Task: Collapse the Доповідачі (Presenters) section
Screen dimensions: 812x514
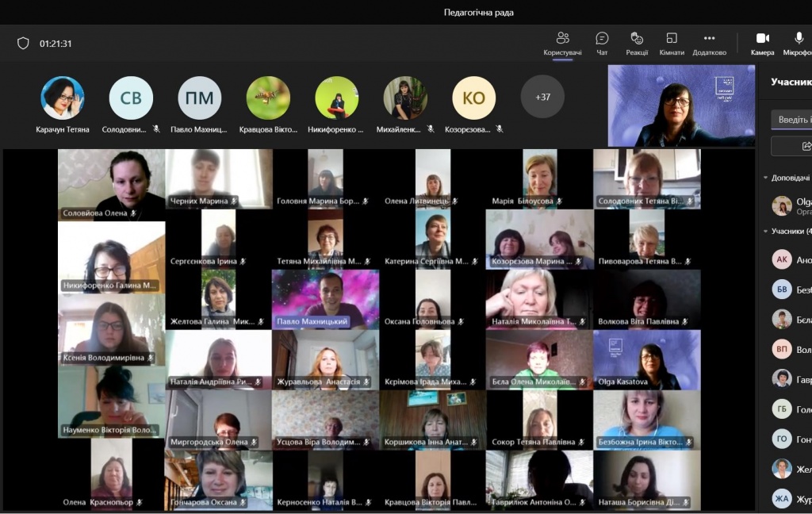Action: (766, 178)
